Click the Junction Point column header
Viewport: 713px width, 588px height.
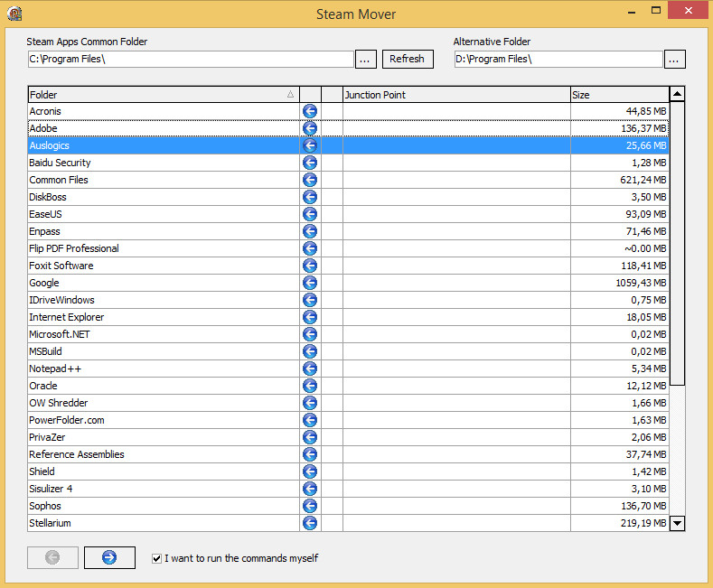coord(456,95)
